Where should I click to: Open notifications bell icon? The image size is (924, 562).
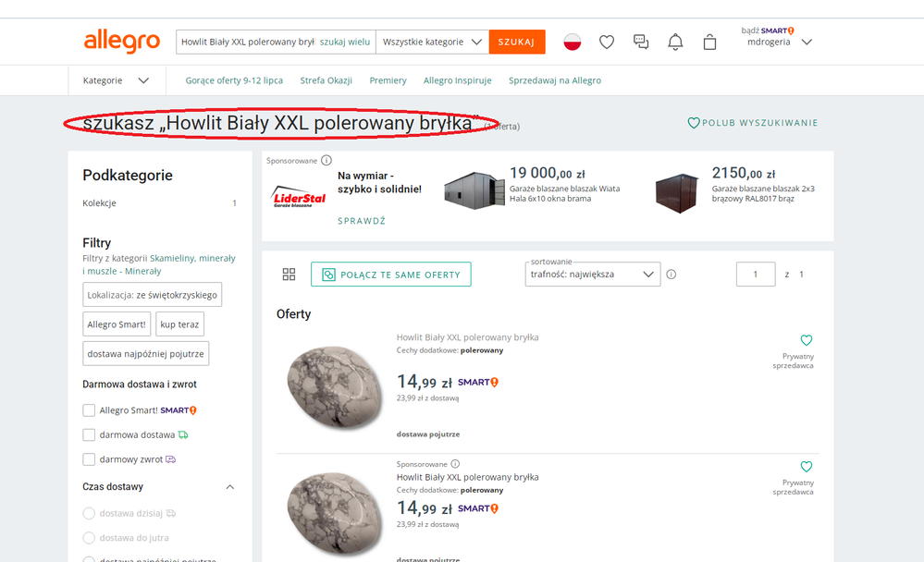675,42
